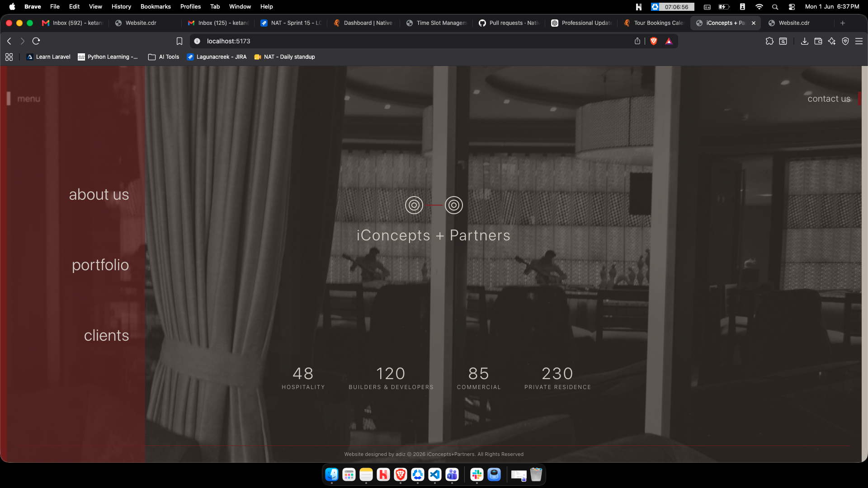The height and width of the screenshot is (488, 868).
Task: Open the AI Tools bookmarks folder
Action: (x=164, y=57)
